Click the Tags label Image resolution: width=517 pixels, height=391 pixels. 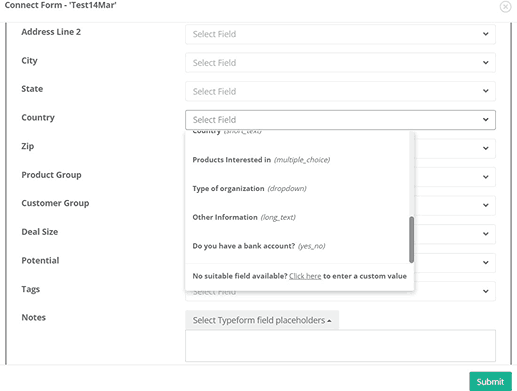click(31, 289)
